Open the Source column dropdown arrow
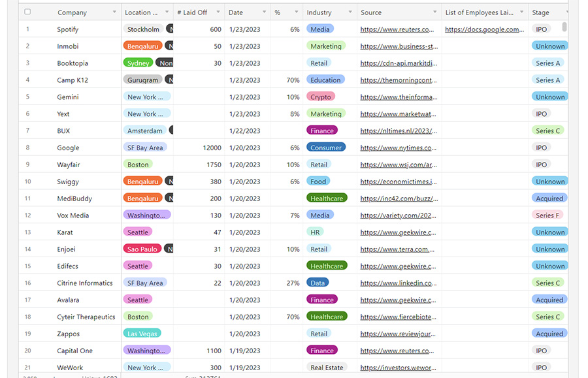The width and height of the screenshot is (588, 378). 435,12
